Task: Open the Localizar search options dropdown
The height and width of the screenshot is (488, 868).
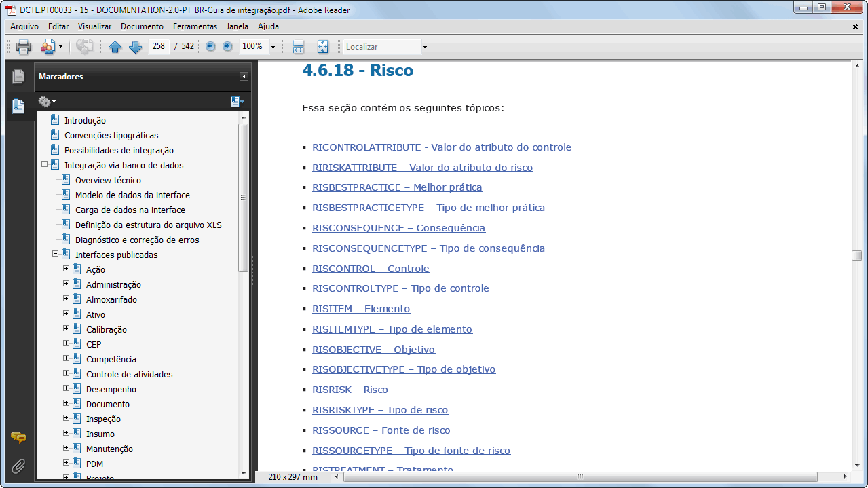Action: tap(425, 47)
